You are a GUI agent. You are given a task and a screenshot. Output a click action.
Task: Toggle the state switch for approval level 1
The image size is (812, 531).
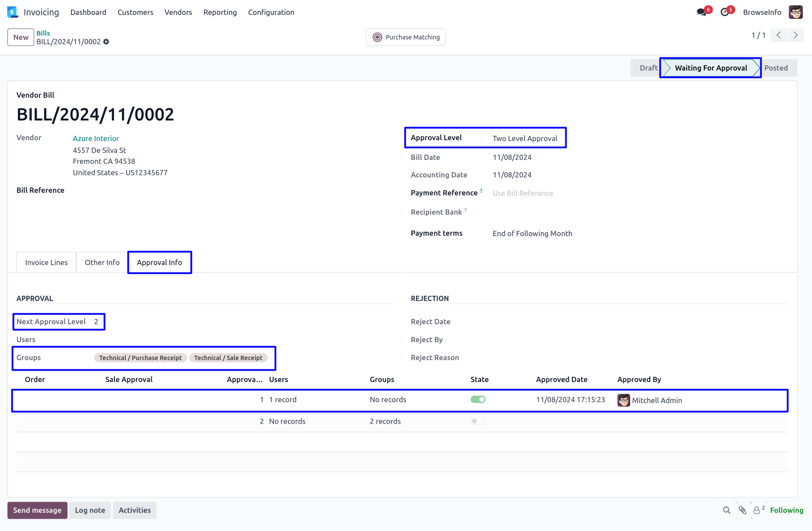tap(478, 400)
